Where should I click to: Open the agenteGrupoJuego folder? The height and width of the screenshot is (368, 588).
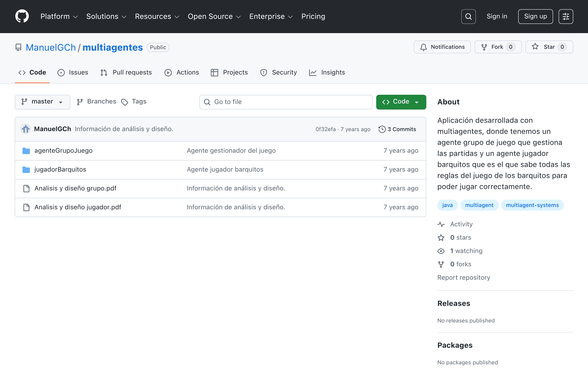point(63,151)
